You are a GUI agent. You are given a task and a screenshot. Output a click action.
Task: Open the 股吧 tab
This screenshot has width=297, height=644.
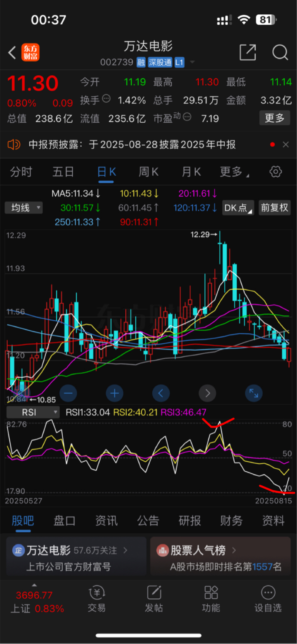click(23, 521)
